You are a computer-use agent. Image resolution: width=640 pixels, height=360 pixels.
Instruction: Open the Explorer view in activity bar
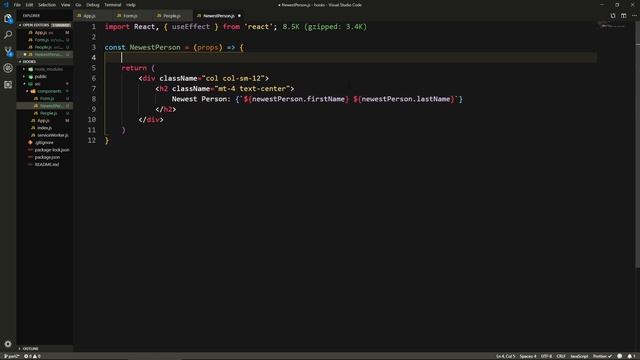coord(8,18)
